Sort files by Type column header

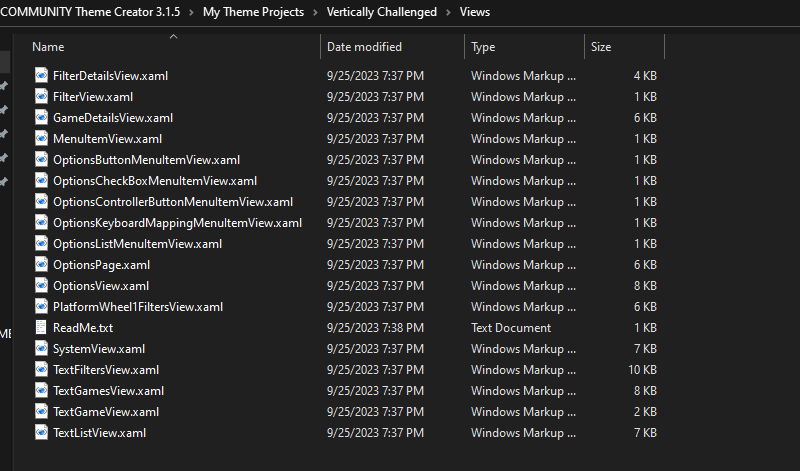[483, 47]
